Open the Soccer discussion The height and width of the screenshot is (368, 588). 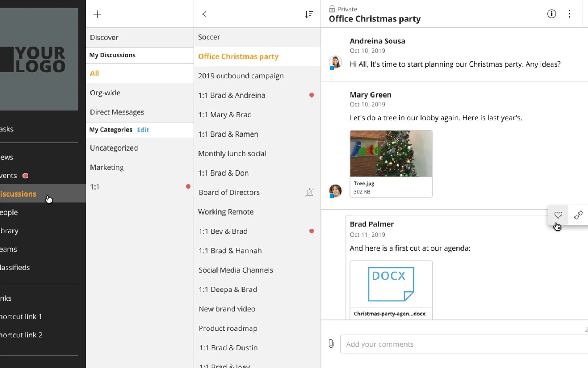coord(257,37)
